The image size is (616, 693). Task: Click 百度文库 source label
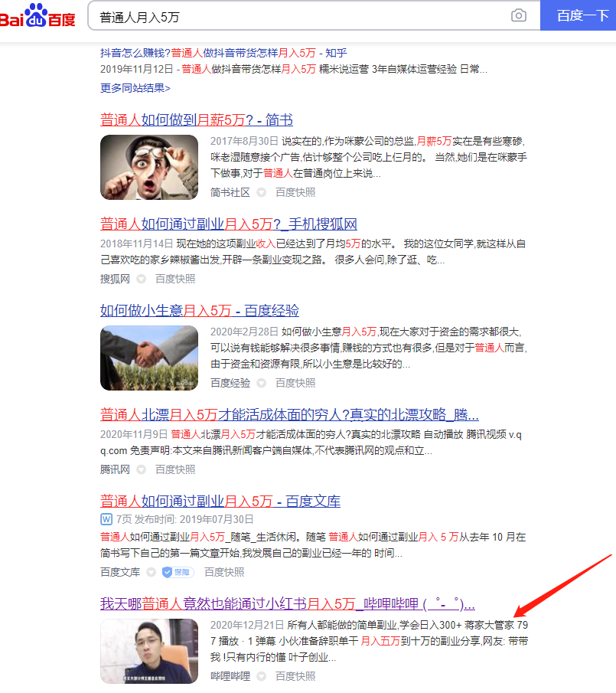click(120, 572)
